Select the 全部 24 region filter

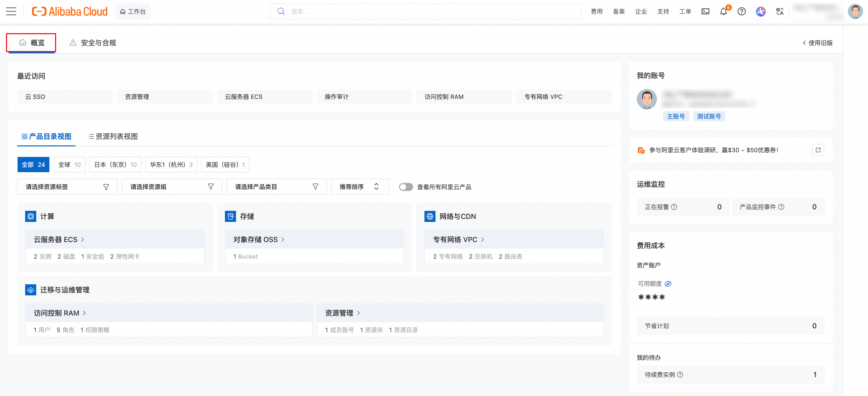(33, 165)
